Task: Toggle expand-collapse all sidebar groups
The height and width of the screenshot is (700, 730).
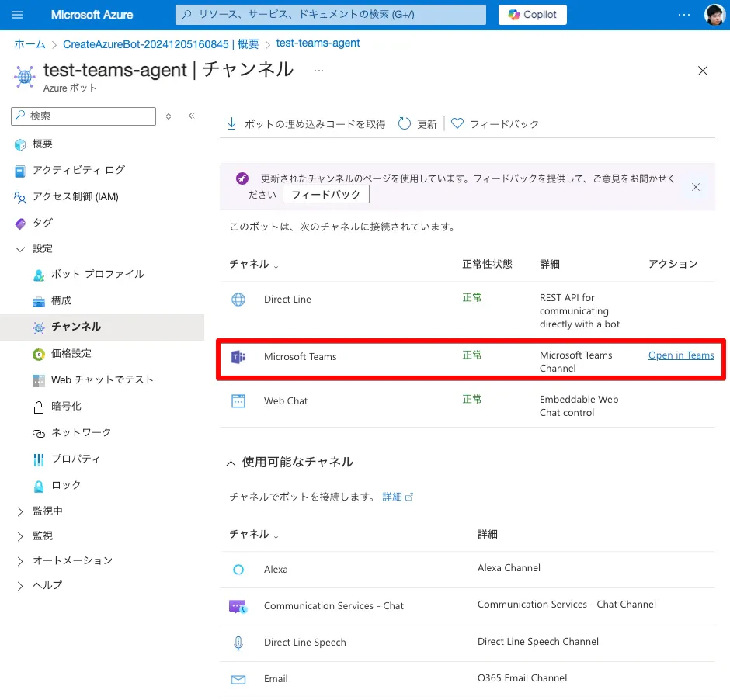Action: pyautogui.click(x=169, y=116)
